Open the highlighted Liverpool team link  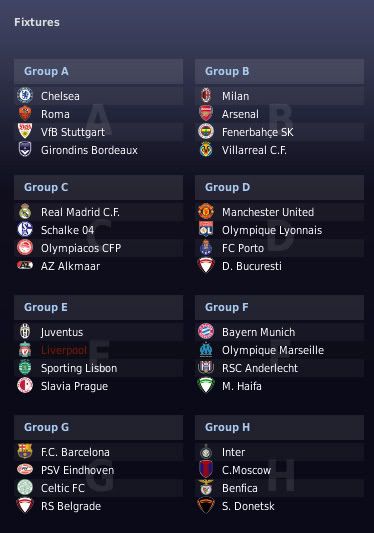64,350
